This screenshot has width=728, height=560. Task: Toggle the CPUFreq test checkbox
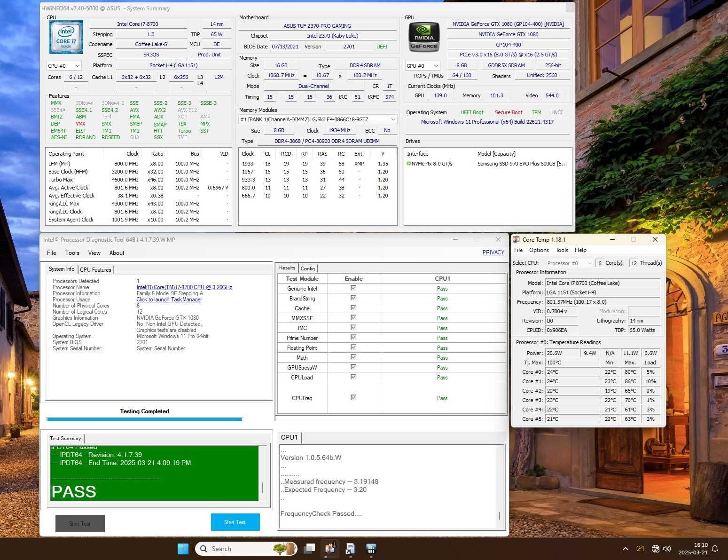point(353,397)
